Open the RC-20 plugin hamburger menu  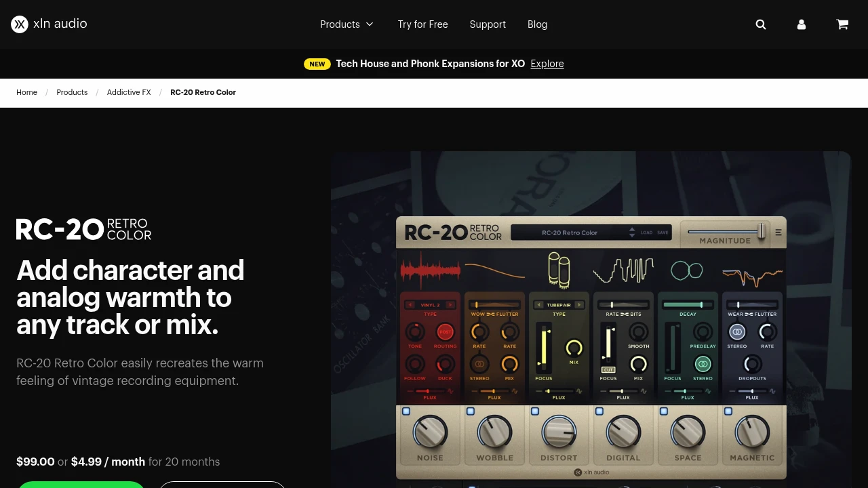(x=778, y=232)
